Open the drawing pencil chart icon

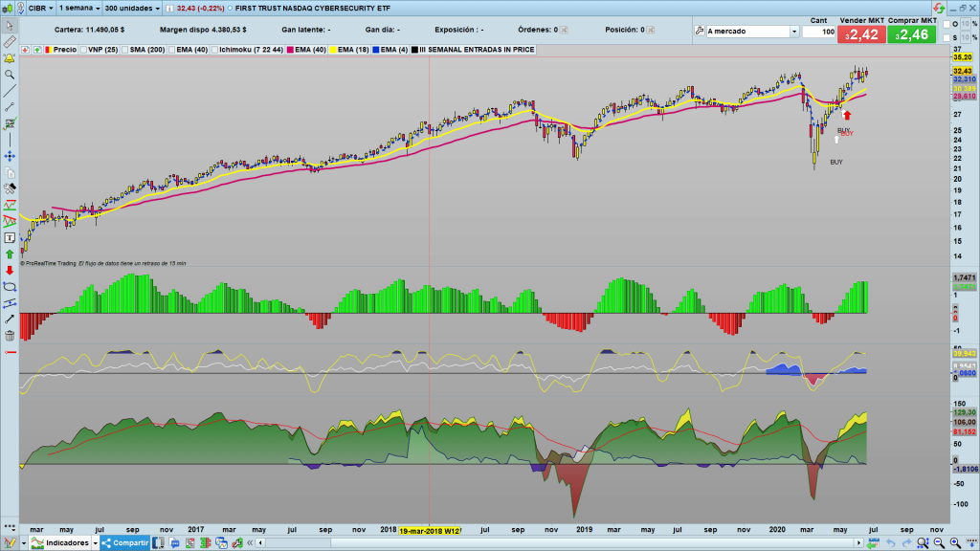[10, 543]
